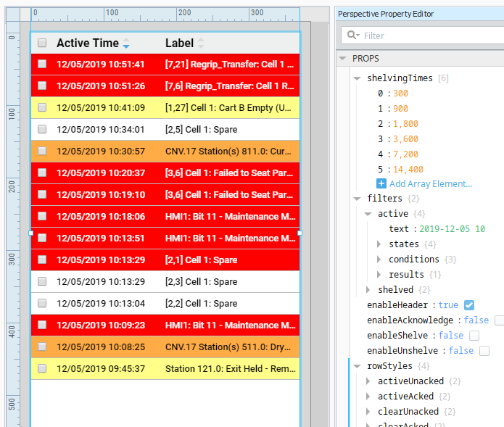Image resolution: width=504 pixels, height=427 pixels.
Task: Click enableHeader true value
Action: [x=448, y=305]
